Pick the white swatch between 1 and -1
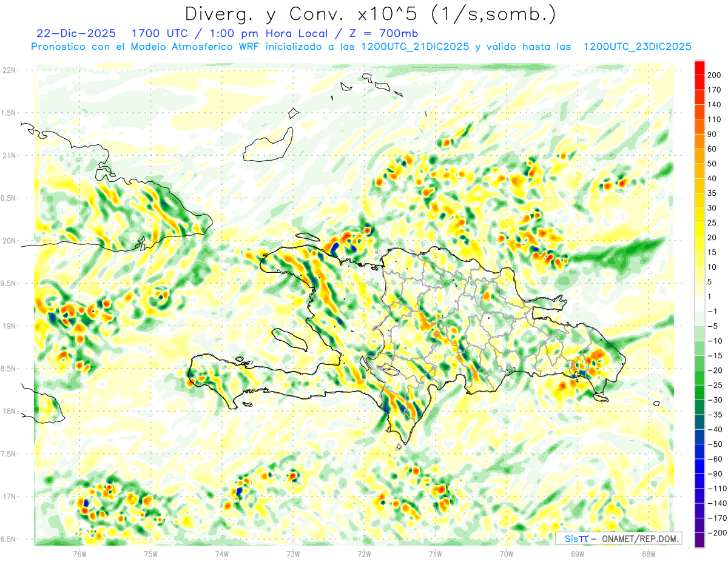This screenshot has height=562, width=728. click(x=699, y=304)
